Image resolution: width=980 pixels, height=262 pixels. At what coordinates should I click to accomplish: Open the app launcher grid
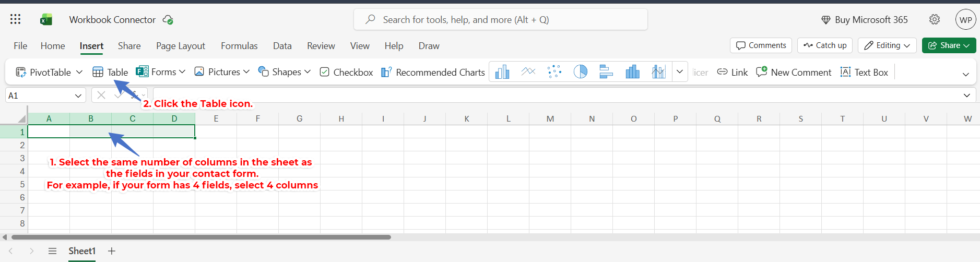(x=16, y=19)
